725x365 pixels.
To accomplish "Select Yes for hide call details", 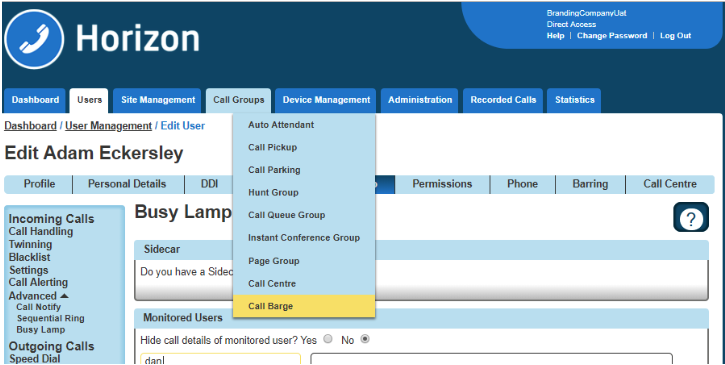I will click(328, 339).
